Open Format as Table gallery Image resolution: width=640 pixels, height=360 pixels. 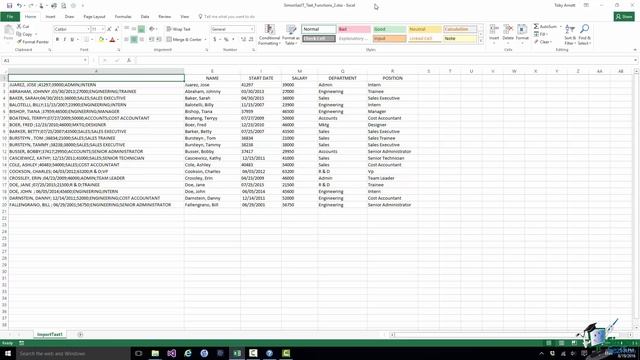[x=291, y=34]
